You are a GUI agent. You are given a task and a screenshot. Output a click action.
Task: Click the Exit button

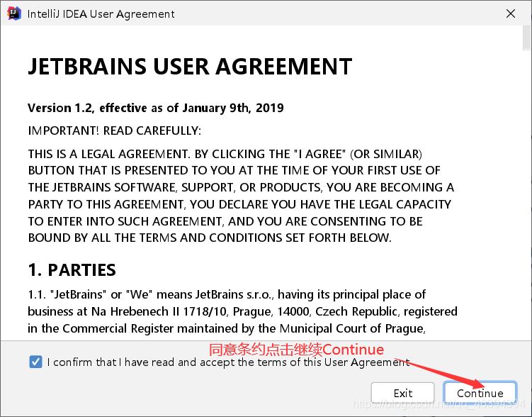click(403, 393)
